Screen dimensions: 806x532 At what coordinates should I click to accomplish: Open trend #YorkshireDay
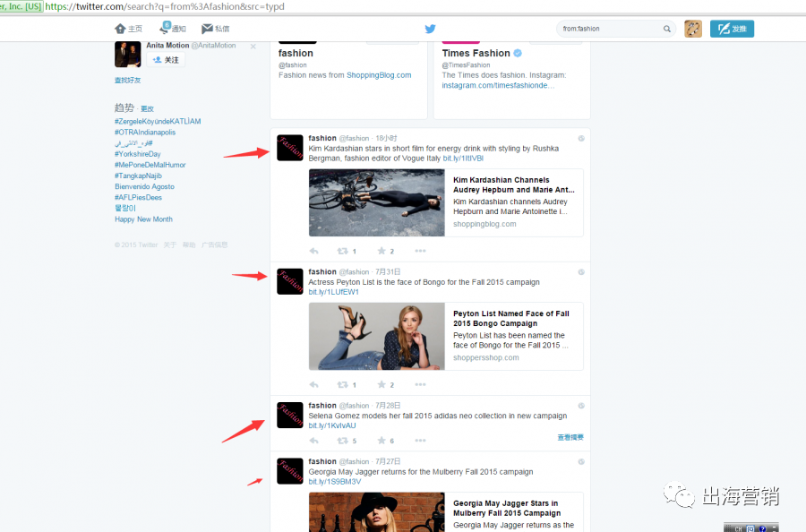pyautogui.click(x=137, y=154)
